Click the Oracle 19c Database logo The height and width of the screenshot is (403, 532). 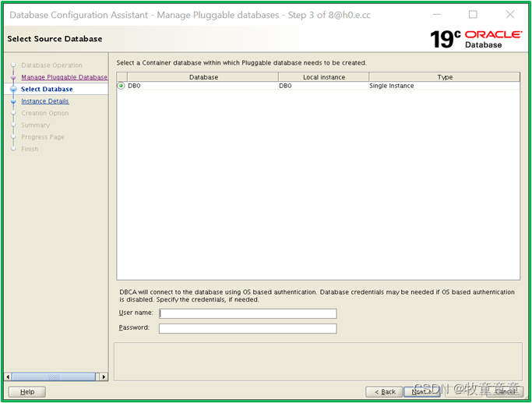476,39
